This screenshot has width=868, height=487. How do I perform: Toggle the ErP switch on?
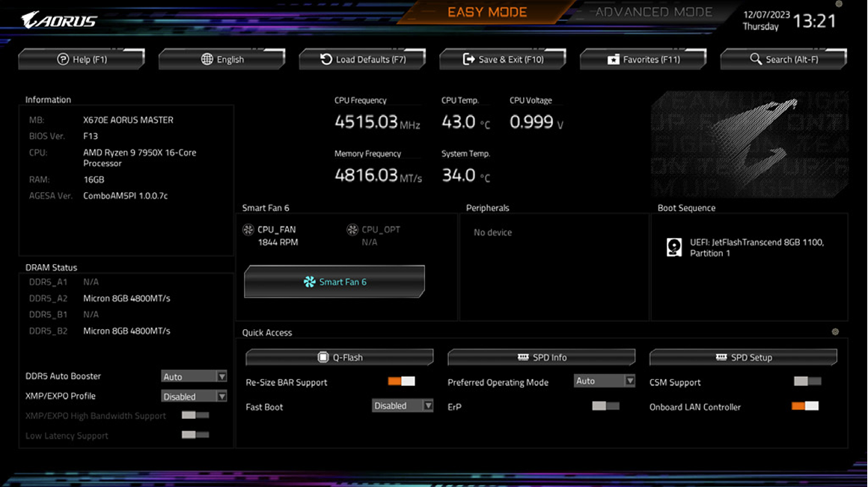(x=605, y=406)
